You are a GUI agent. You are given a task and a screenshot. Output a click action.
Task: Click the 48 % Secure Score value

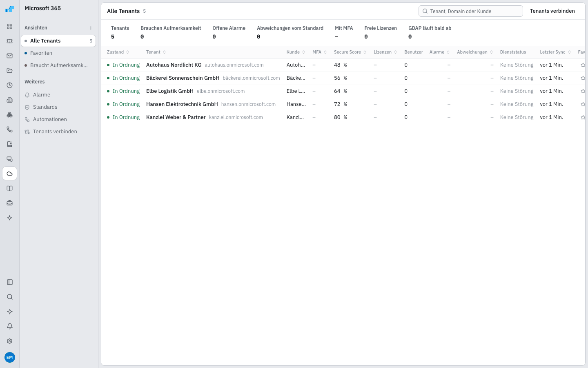341,65
